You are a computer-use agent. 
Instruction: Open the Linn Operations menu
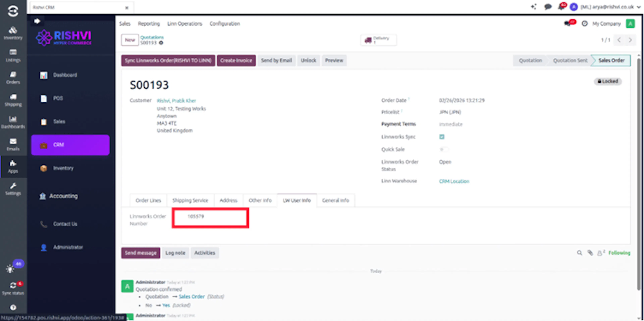point(184,23)
